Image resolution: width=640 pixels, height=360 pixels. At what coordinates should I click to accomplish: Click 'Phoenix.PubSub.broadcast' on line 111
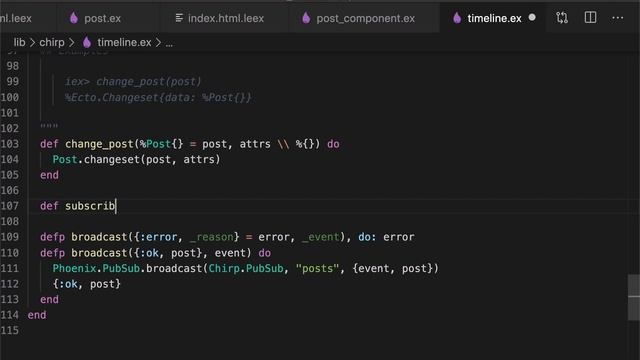(127, 269)
